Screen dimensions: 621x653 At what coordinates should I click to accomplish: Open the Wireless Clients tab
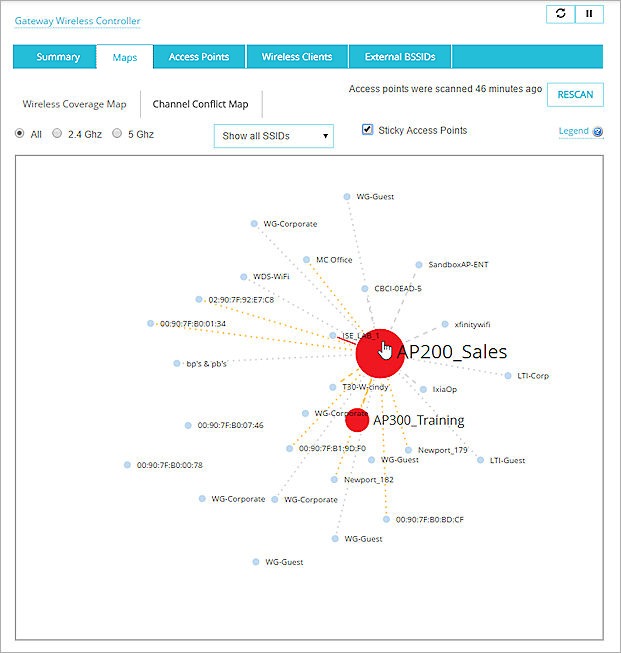[297, 57]
